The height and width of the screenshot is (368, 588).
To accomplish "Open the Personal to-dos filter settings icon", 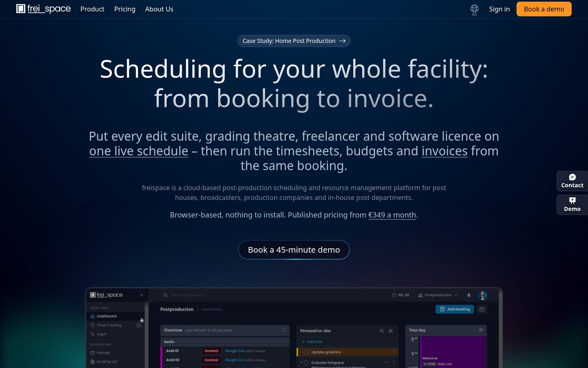I will (x=391, y=330).
